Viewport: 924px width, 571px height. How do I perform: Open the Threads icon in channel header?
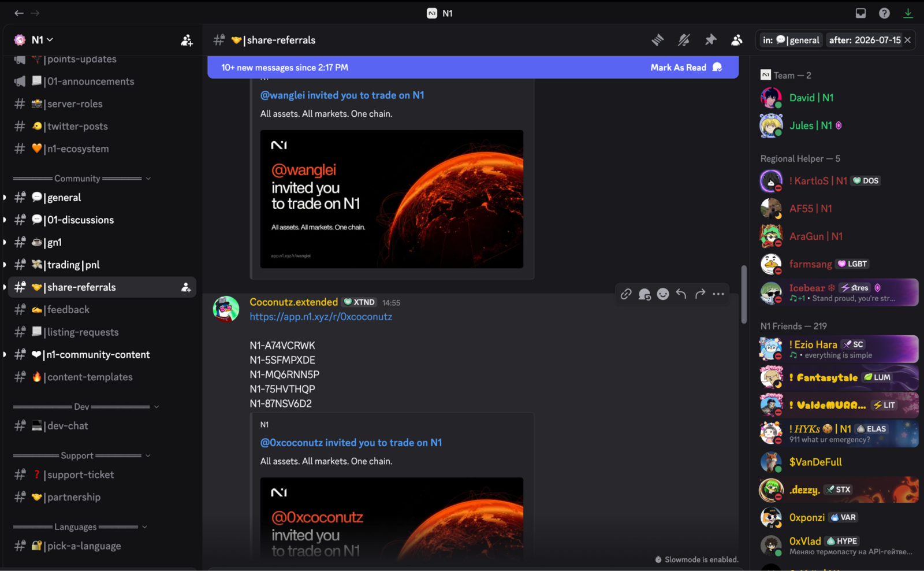pyautogui.click(x=658, y=40)
